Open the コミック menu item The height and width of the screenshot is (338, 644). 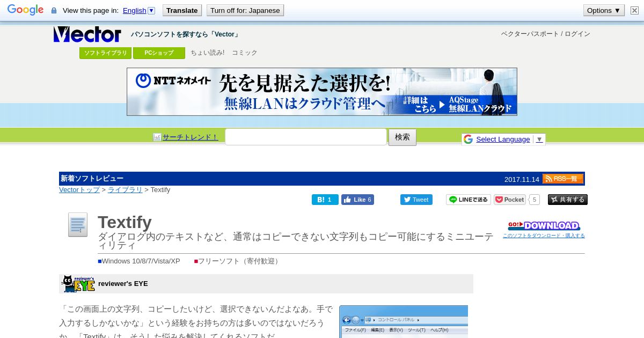pos(245,53)
